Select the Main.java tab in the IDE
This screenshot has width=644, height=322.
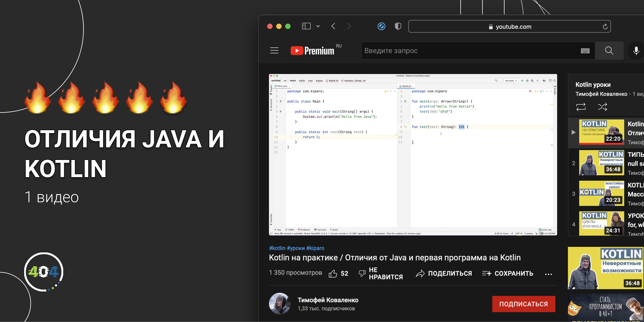(282, 86)
